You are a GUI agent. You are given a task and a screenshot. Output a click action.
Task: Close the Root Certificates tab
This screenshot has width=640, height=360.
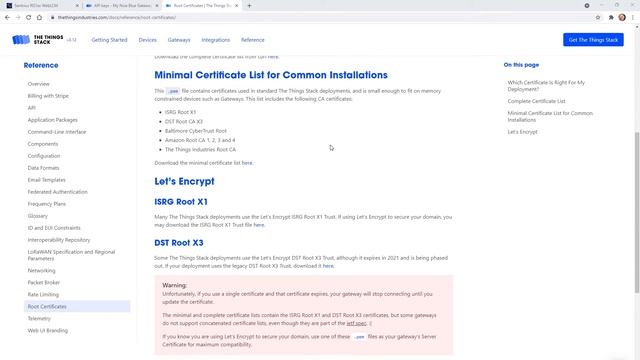[x=236, y=6]
